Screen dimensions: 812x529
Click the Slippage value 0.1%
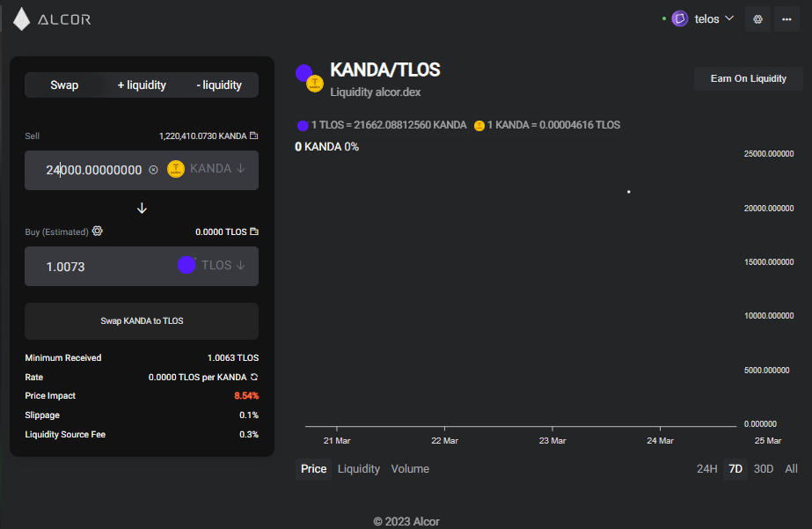coord(249,415)
